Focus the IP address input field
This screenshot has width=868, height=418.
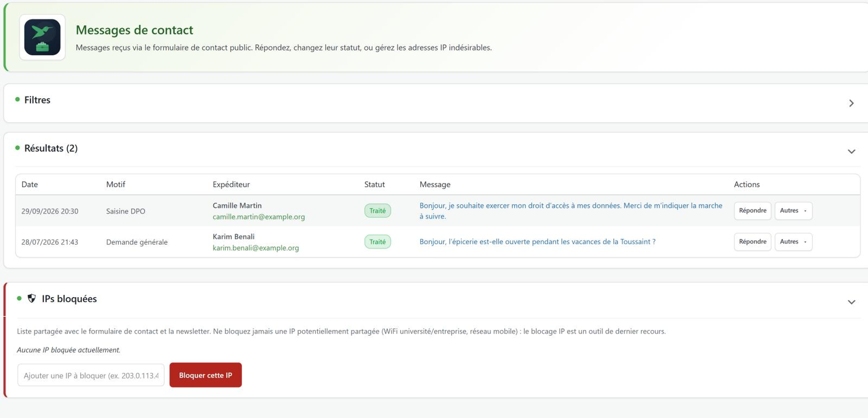pos(91,375)
